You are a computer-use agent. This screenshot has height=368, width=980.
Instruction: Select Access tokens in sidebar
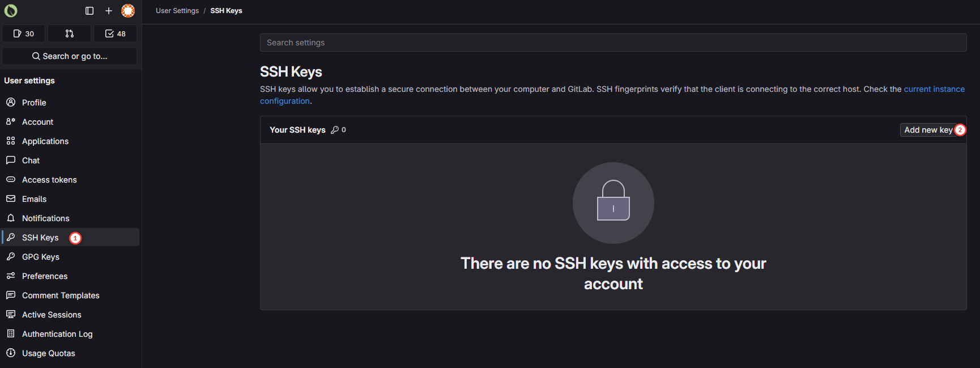tap(49, 180)
